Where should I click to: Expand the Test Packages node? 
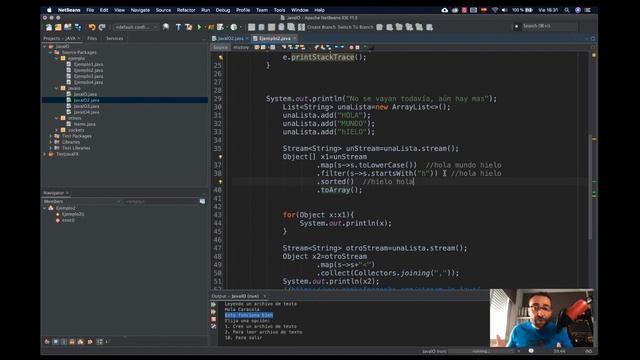51,136
